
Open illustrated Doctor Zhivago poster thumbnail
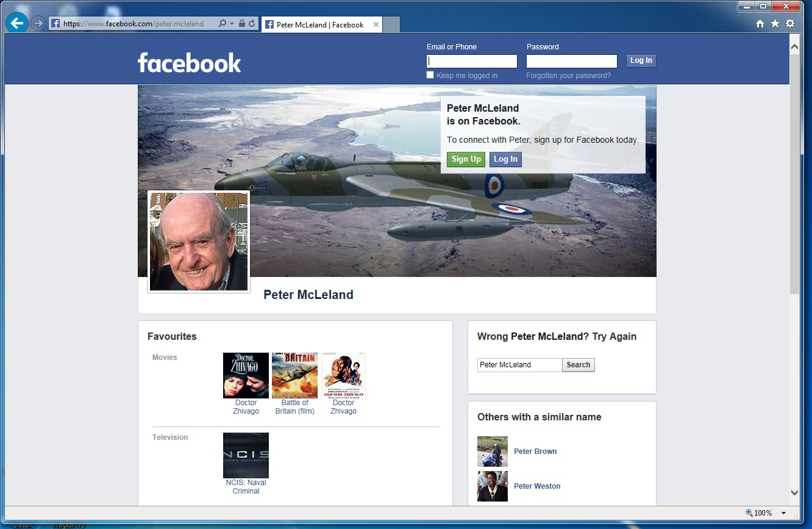(343, 375)
